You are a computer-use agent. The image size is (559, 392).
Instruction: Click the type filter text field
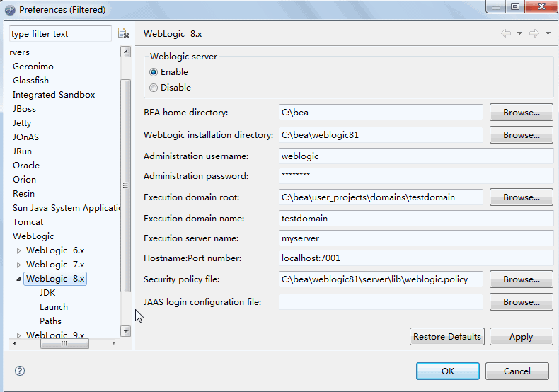click(60, 34)
